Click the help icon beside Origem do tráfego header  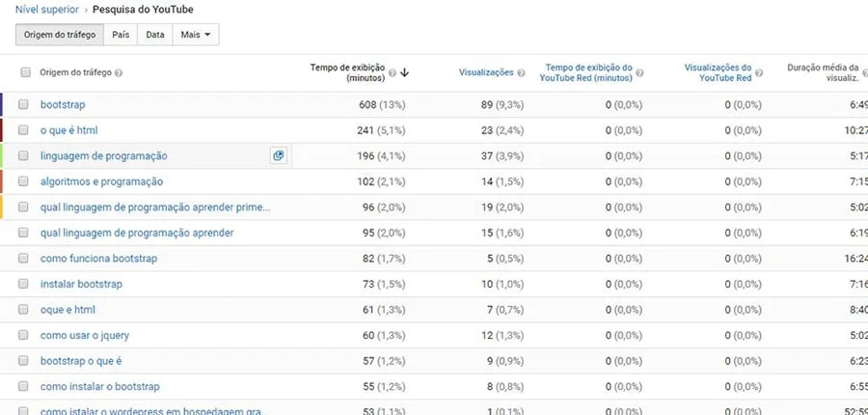click(x=119, y=72)
